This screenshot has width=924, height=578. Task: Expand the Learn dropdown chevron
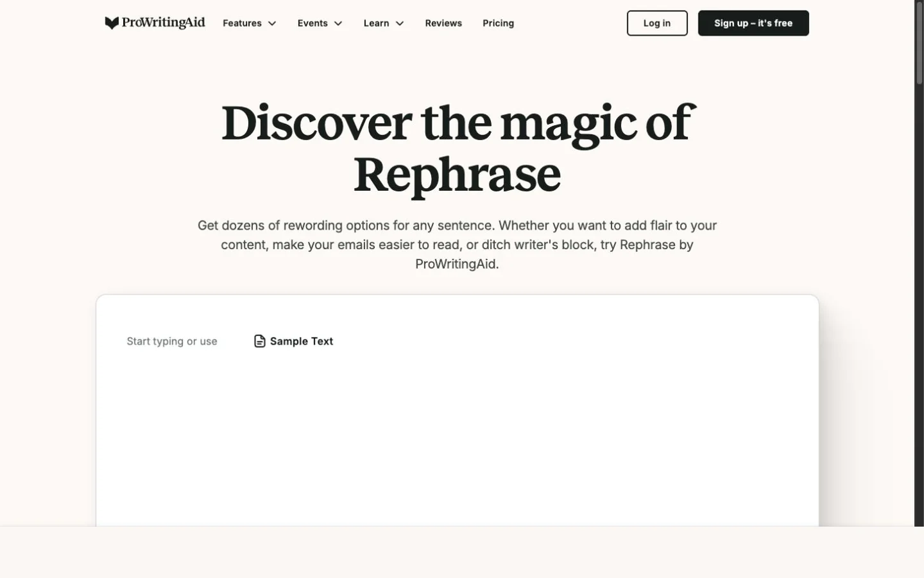click(x=400, y=24)
